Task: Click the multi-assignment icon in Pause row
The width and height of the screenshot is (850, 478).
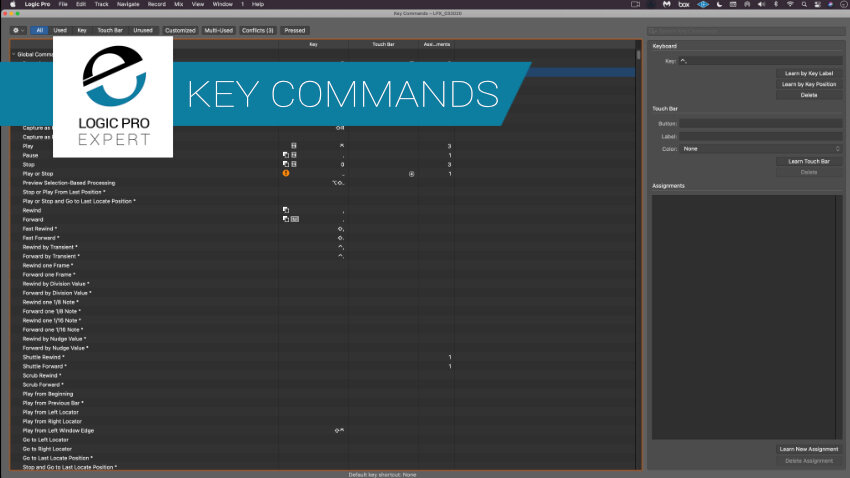Action: click(x=286, y=155)
